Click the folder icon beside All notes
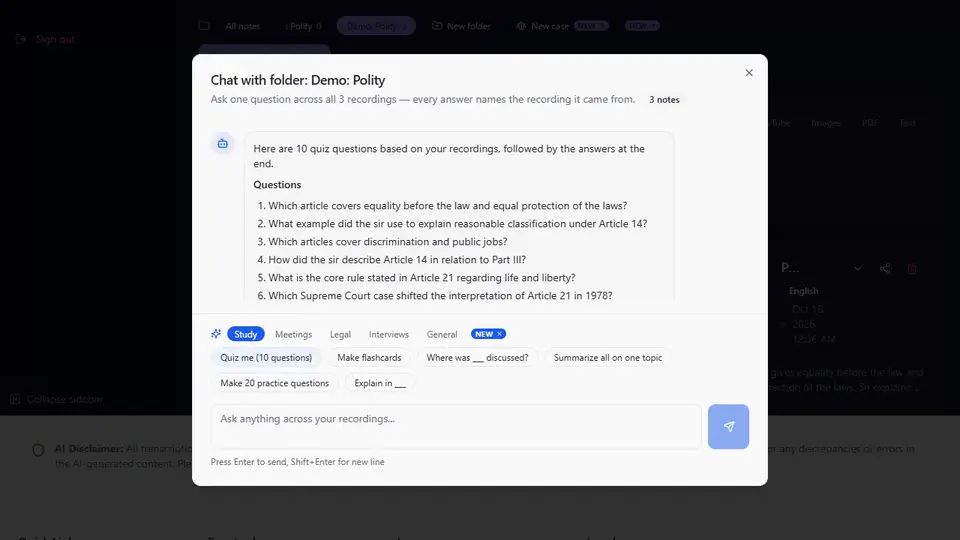The image size is (960, 540). coord(204,26)
